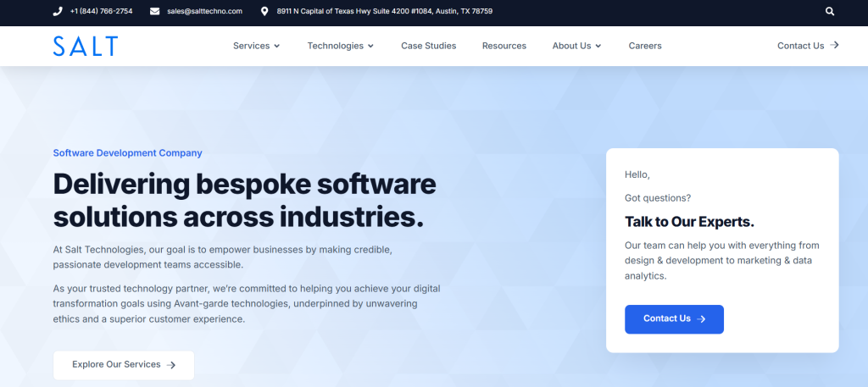The image size is (868, 387).
Task: Click the Got questions? text
Action: 658,198
